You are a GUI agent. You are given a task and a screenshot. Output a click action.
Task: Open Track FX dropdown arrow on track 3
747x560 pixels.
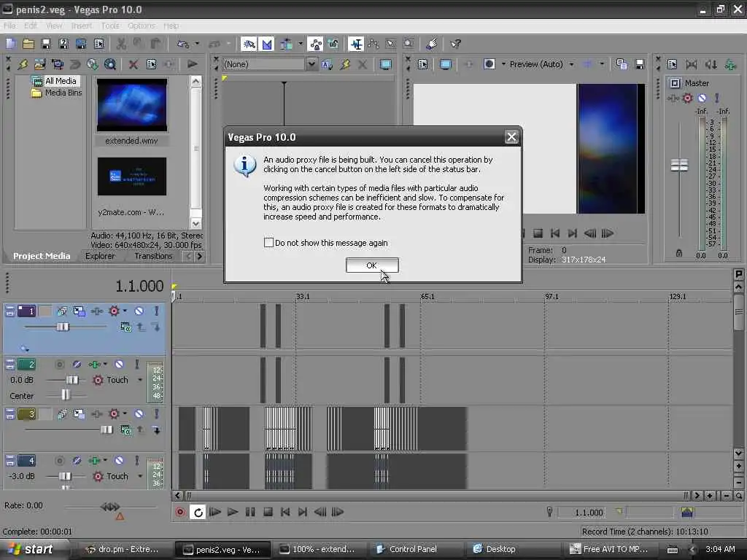(125, 413)
